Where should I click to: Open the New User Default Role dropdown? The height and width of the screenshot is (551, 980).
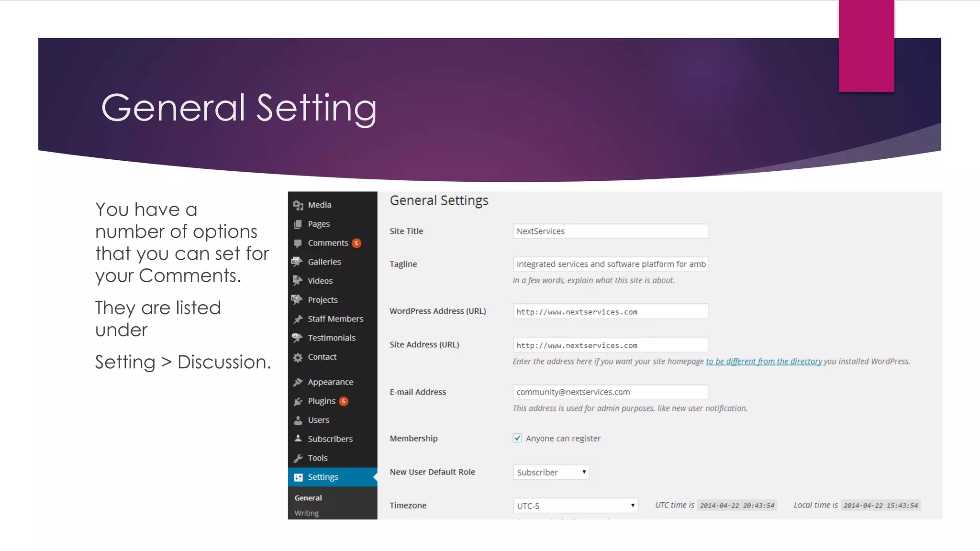551,472
